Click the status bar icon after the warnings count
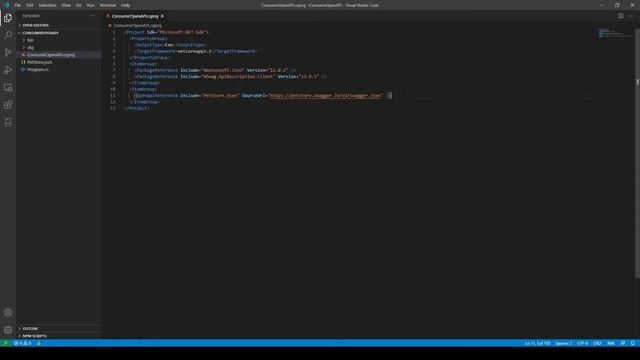Image resolution: width=640 pixels, height=360 pixels. 39,343
